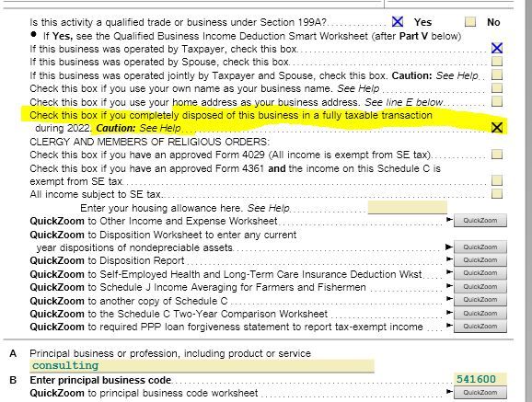The image size is (532, 402).
Task: Click 'Caution: See Help' on jointly operated line
Action: pyautogui.click(x=435, y=75)
